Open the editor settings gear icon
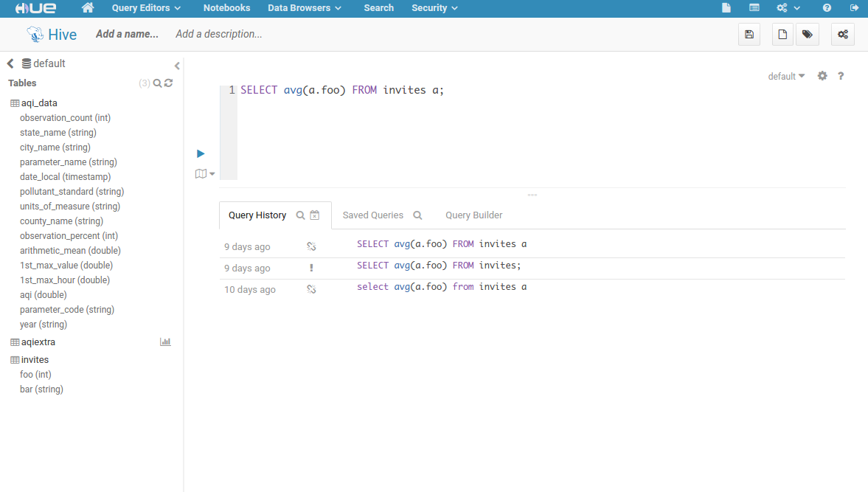Screen dimensions: 868x492 point(822,76)
